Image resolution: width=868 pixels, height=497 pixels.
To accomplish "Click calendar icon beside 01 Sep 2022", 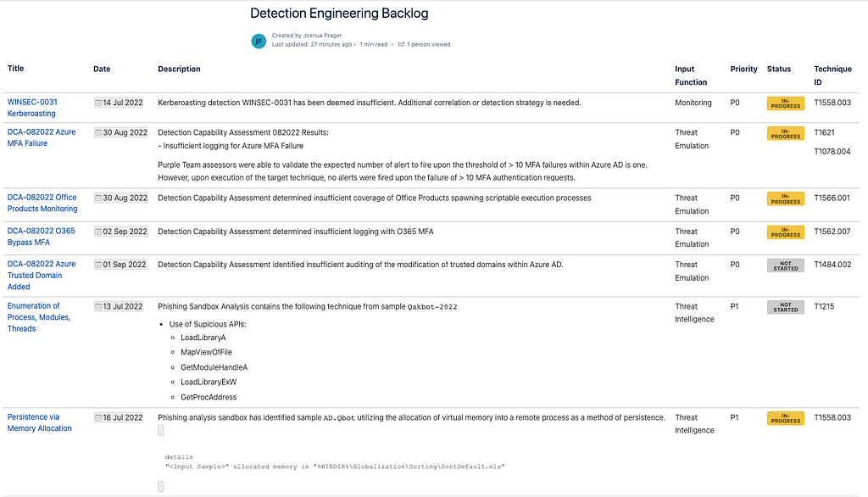I will click(x=98, y=265).
